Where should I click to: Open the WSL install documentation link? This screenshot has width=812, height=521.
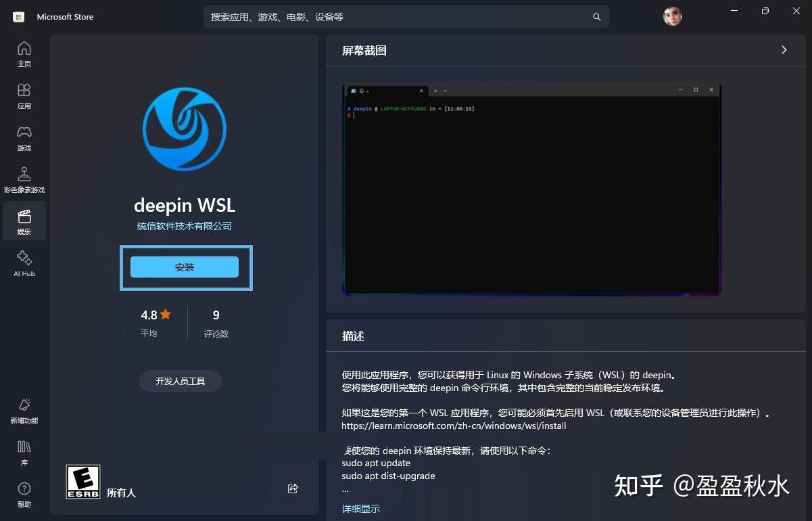point(454,426)
